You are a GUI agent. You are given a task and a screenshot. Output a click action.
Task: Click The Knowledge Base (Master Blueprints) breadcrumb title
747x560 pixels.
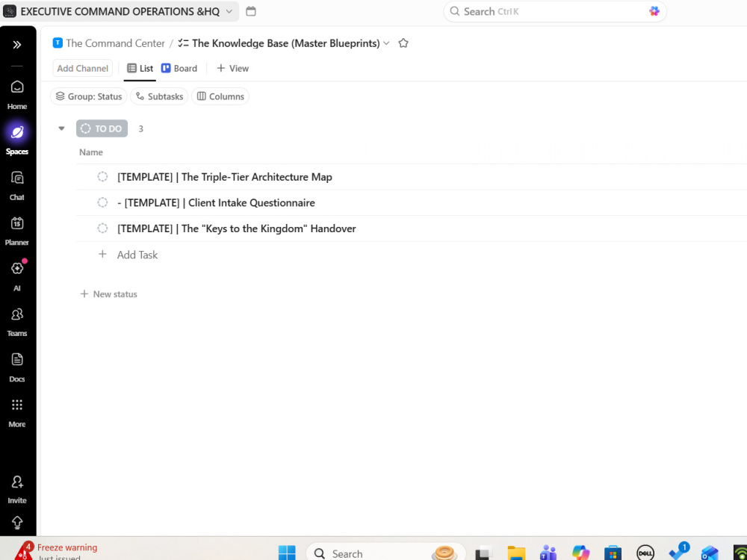tap(286, 43)
